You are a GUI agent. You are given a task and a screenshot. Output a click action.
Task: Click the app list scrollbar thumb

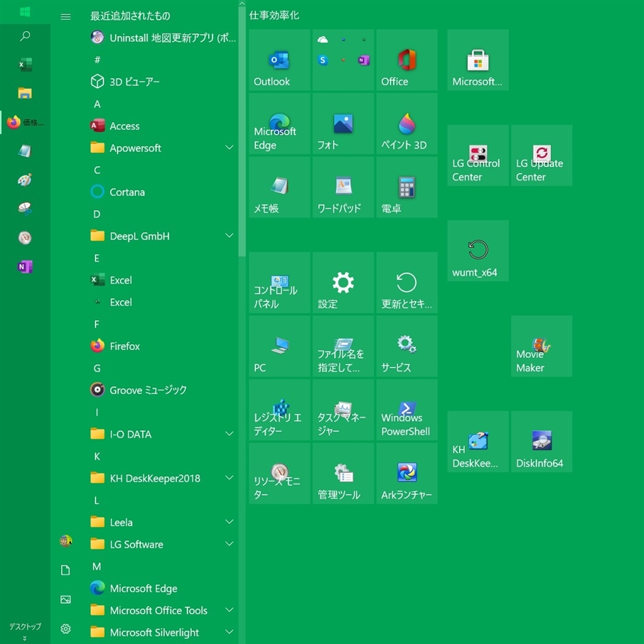(x=242, y=132)
